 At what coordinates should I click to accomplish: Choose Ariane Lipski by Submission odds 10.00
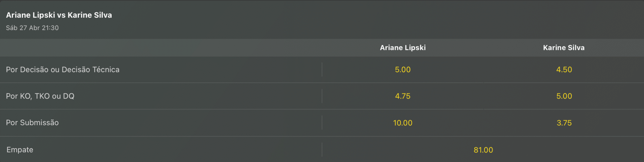pos(403,123)
